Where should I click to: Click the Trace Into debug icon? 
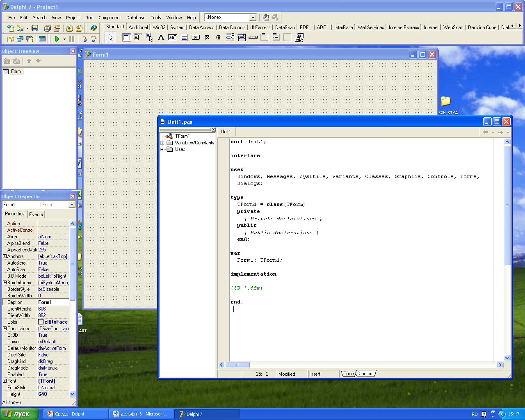pyautogui.click(x=84, y=39)
